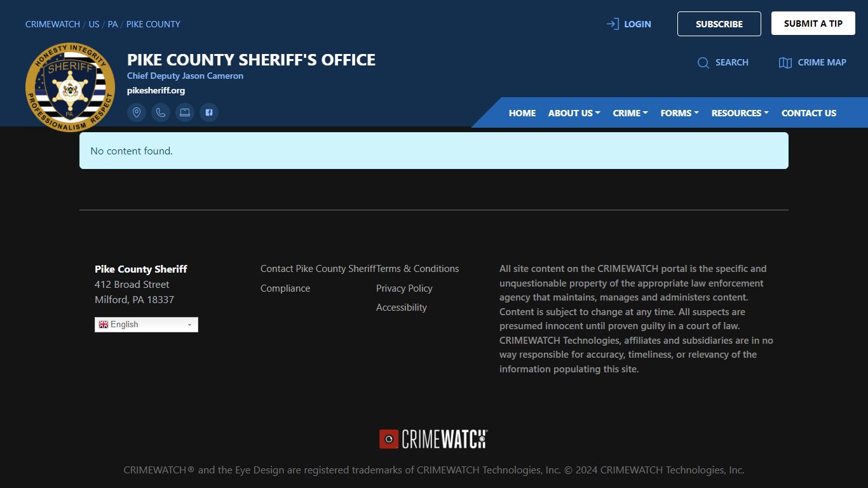The image size is (868, 488).
Task: Click the '412 Broad Street' address text
Action: 132,285
